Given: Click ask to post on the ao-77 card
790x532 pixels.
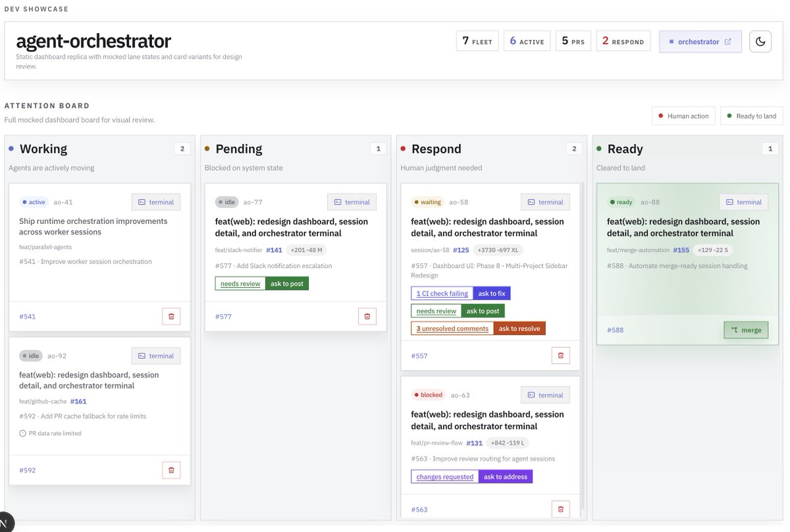Looking at the screenshot, I should pos(287,284).
